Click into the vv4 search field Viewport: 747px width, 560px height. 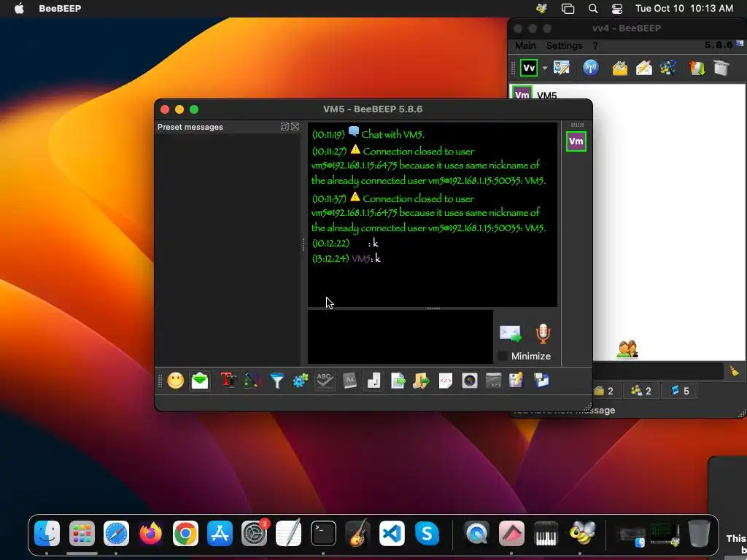coord(657,371)
